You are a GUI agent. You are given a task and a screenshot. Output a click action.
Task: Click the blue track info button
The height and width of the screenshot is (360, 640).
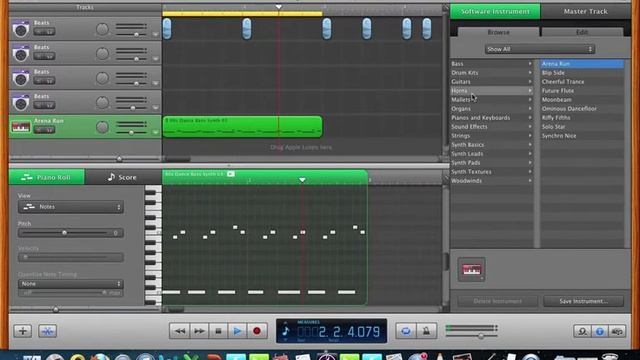pyautogui.click(x=600, y=331)
